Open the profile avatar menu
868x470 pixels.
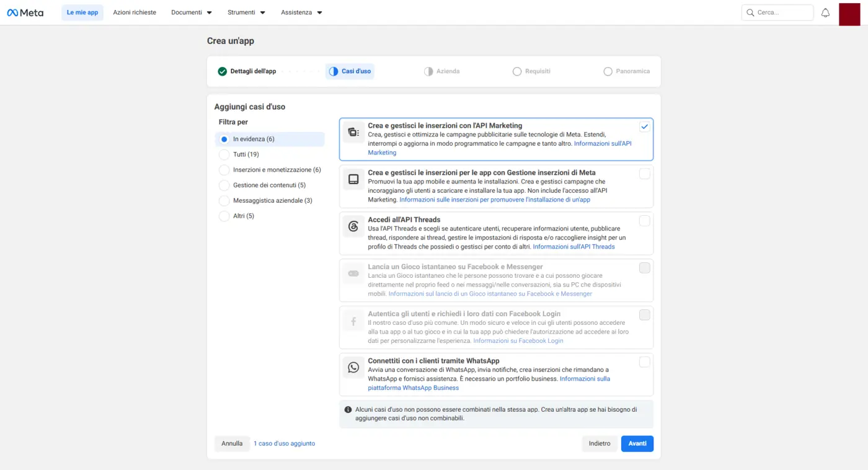point(849,14)
